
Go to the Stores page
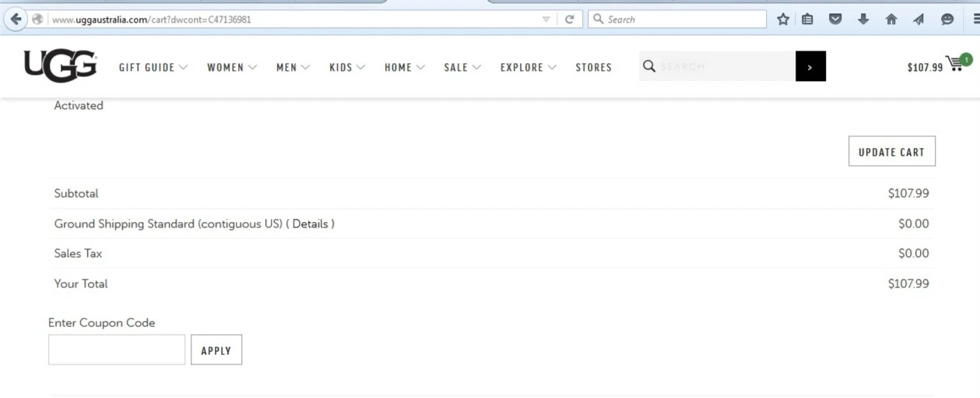pyautogui.click(x=593, y=68)
